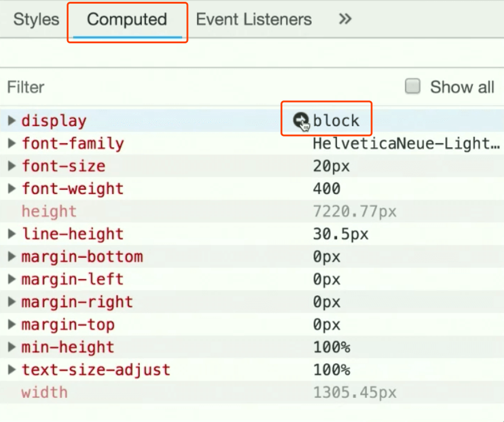This screenshot has height=422, width=504.
Task: Expand the margin-bottom property
Action: pyautogui.click(x=11, y=257)
